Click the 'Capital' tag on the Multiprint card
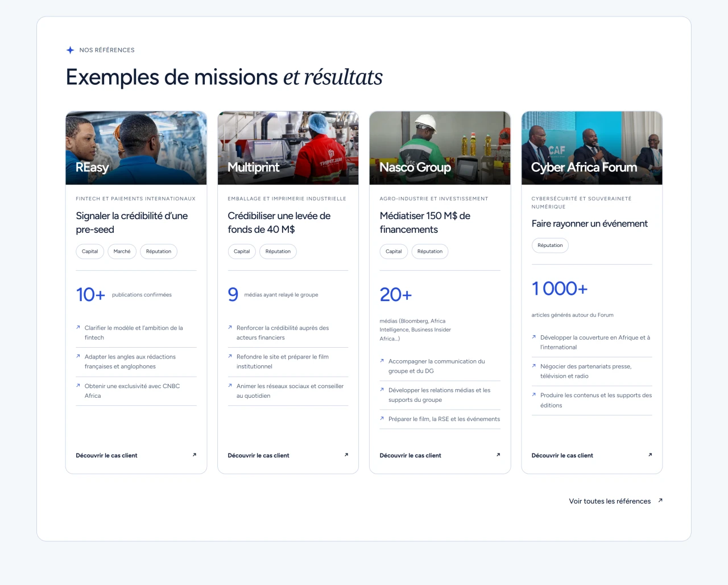Image resolution: width=728 pixels, height=585 pixels. pos(242,252)
